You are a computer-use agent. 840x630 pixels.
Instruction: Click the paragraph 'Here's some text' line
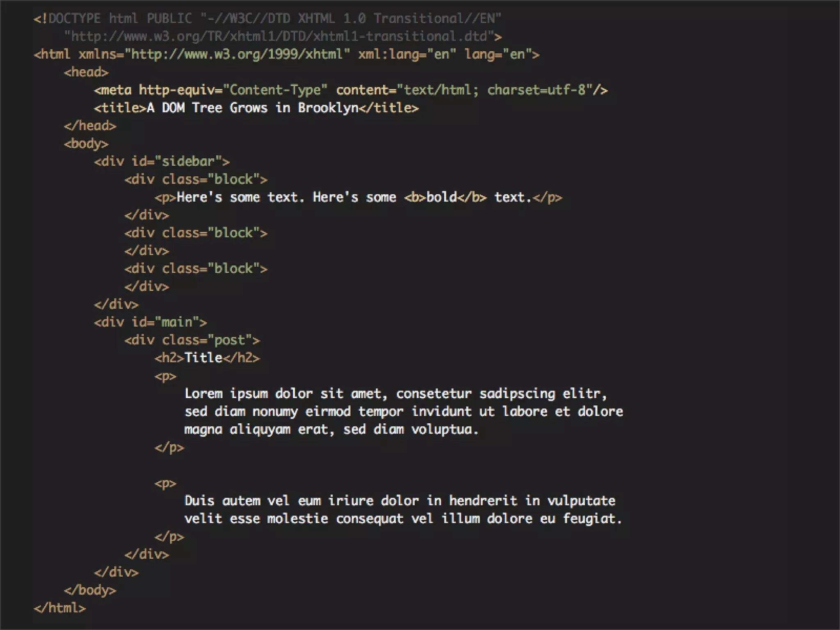point(358,197)
